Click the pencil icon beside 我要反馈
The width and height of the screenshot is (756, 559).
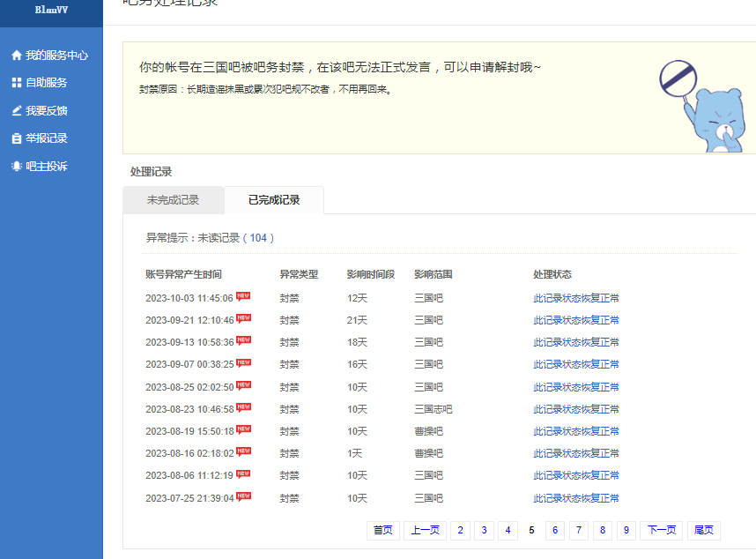click(x=16, y=111)
